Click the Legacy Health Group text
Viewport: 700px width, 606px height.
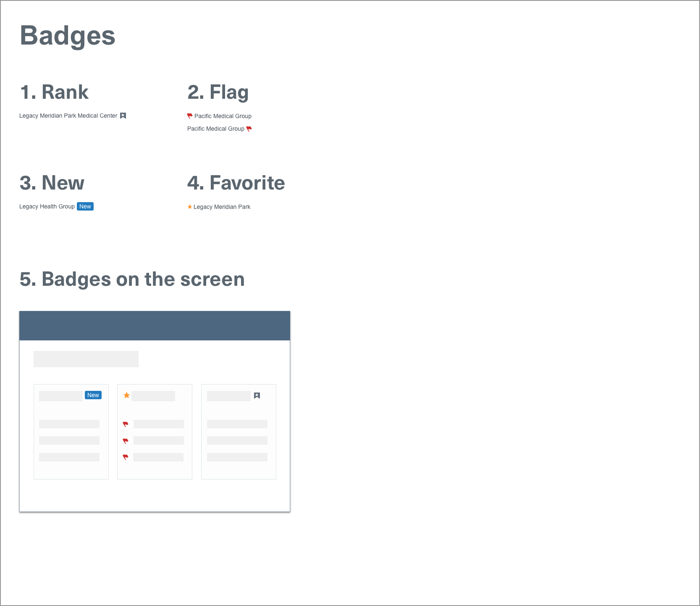point(47,206)
